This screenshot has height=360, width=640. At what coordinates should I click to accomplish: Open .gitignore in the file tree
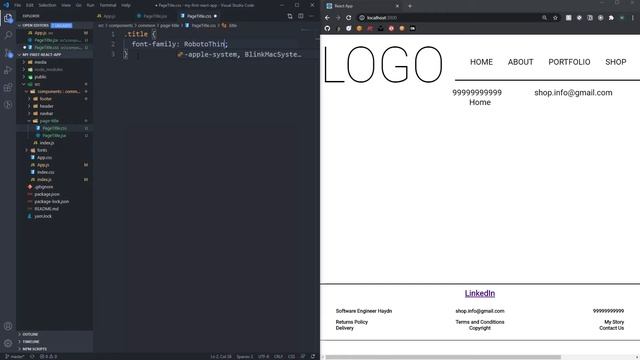(x=44, y=187)
